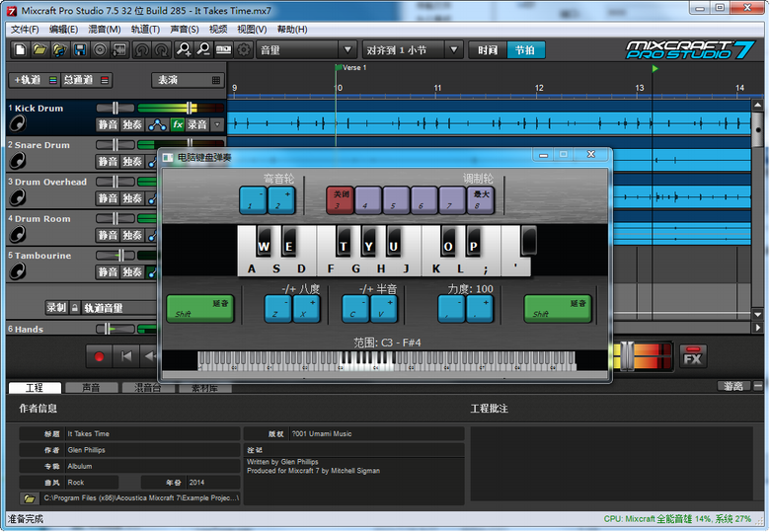This screenshot has height=532, width=770.
Task: Click the Snare Drum instrument icon
Action: pos(17,162)
